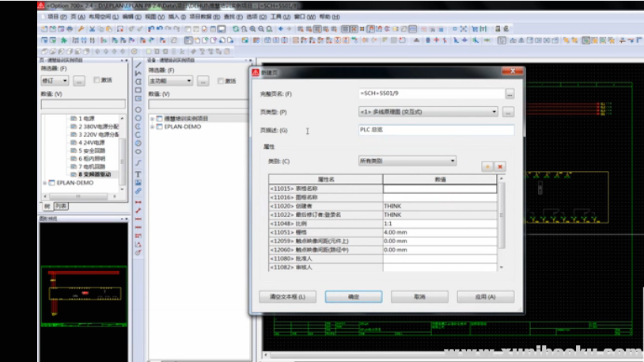
Task: Select the spline curve tool
Action: (138, 163)
